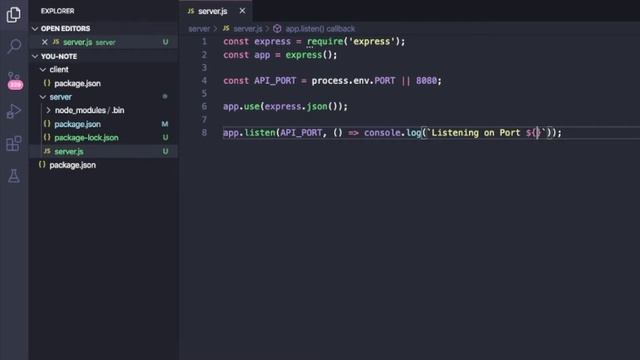Viewport: 640px width, 360px height.
Task: Click 'process.env.PORT' on line 4
Action: [353, 81]
